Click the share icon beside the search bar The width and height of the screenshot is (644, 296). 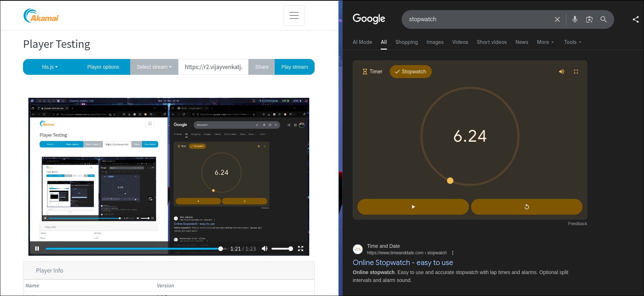coord(636,19)
